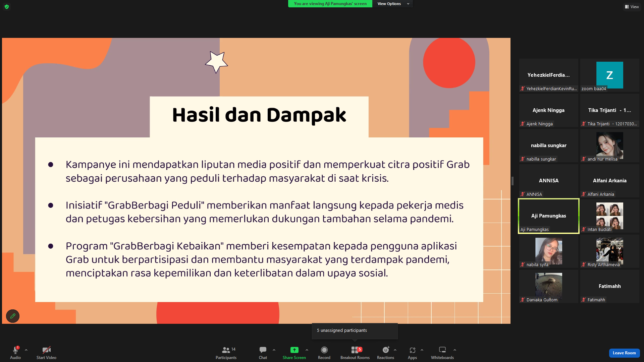
Task: Click the muted mic icon for nabila syifa
Action: pos(523,264)
